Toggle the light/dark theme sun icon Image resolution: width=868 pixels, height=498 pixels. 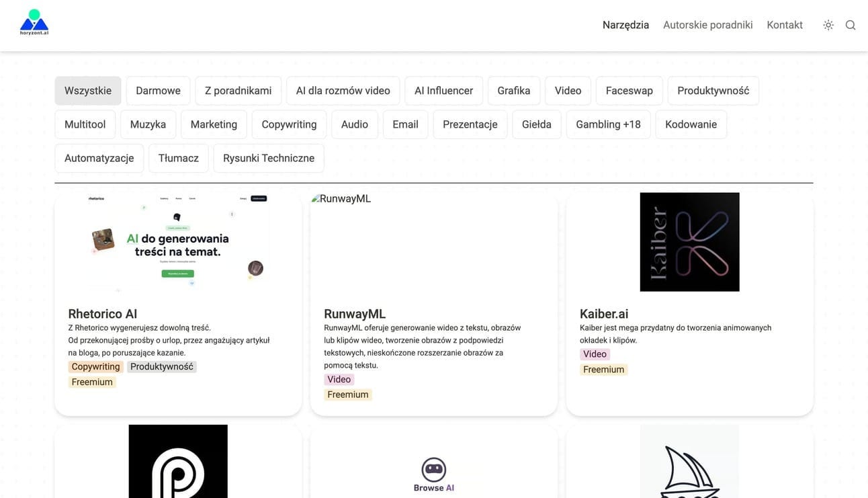click(828, 25)
